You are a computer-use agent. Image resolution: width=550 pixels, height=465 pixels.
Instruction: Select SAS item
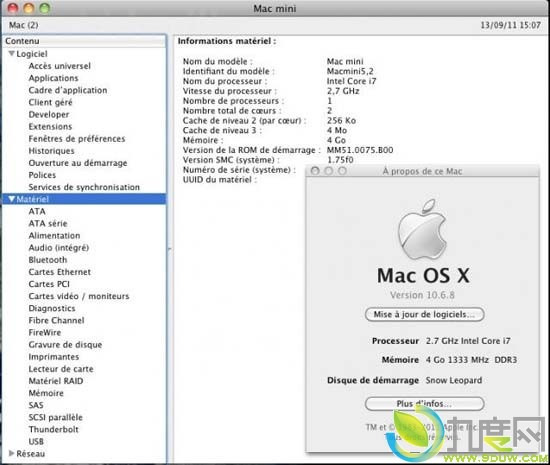[x=36, y=405]
